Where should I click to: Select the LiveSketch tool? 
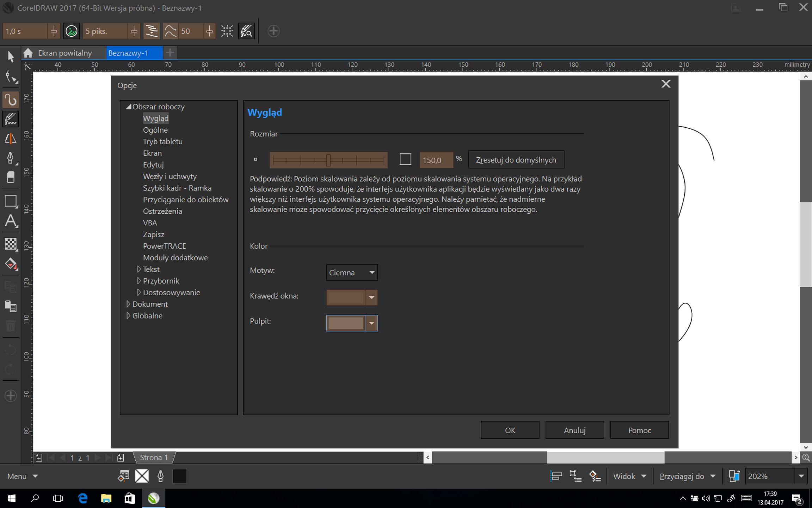[x=11, y=119]
